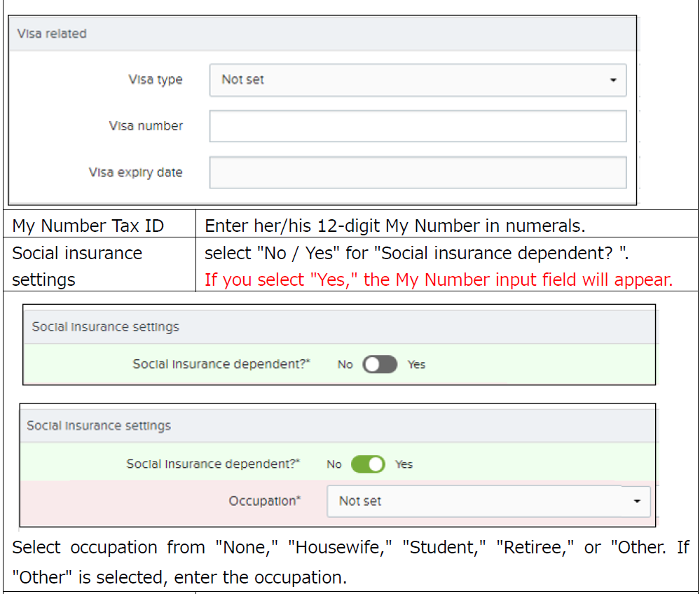Click No beside the gray toggle
The width and height of the screenshot is (700, 594).
point(345,365)
